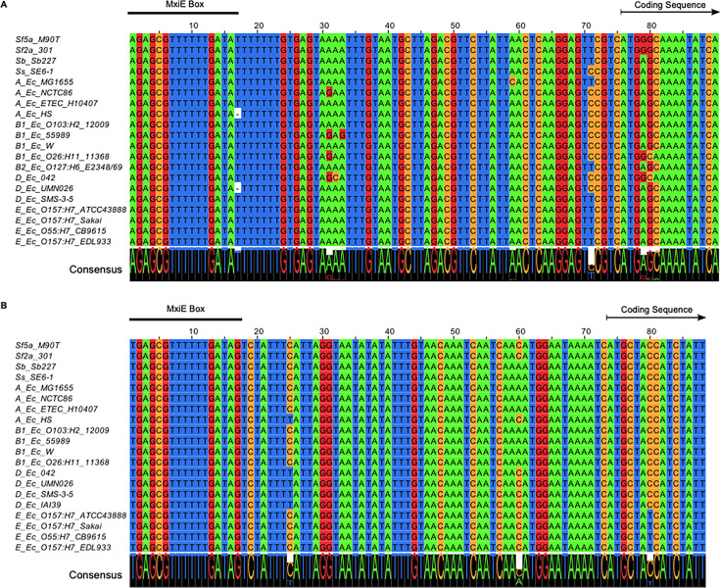This screenshot has height=588, width=720.
Task: Select the B2_Ec_O127:H6_E2348/69 row label
Action: (x=69, y=168)
